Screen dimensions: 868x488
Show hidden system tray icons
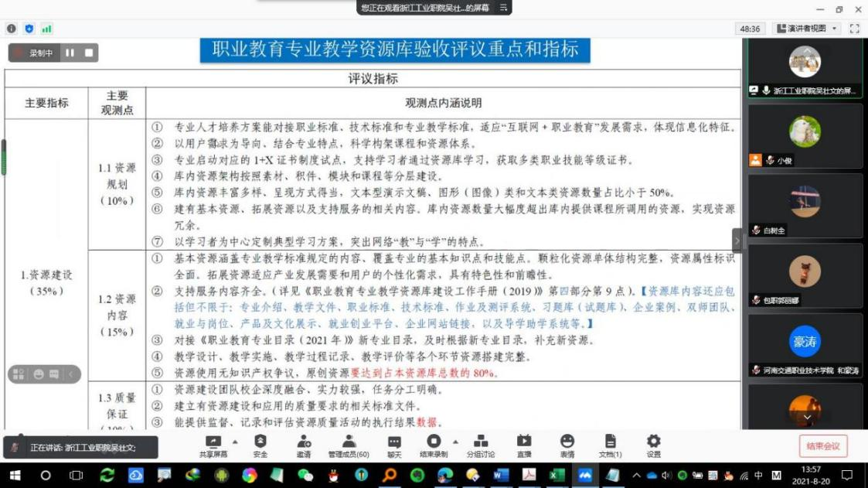tap(636, 476)
